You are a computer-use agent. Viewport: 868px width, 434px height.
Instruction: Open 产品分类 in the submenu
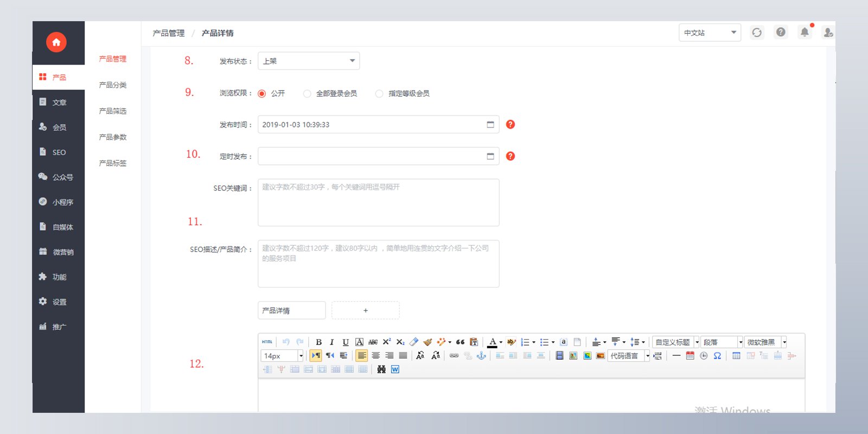113,85
